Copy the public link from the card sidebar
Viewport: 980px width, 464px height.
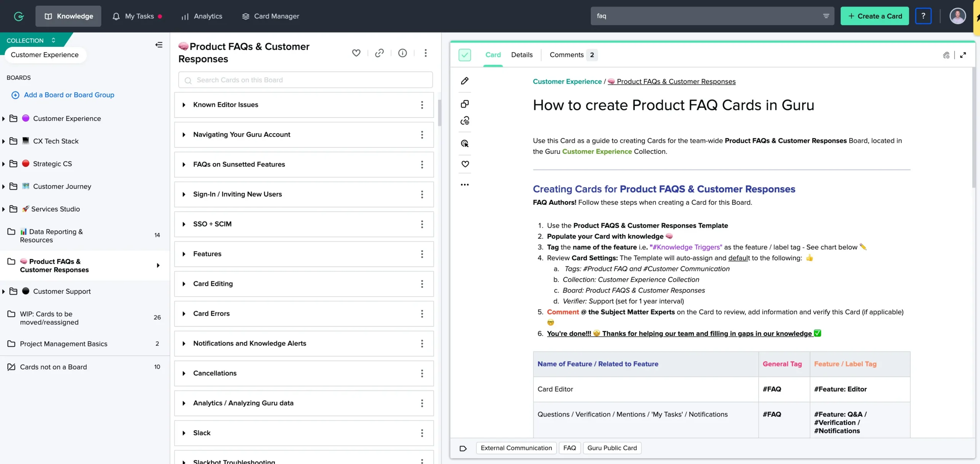pos(464,121)
